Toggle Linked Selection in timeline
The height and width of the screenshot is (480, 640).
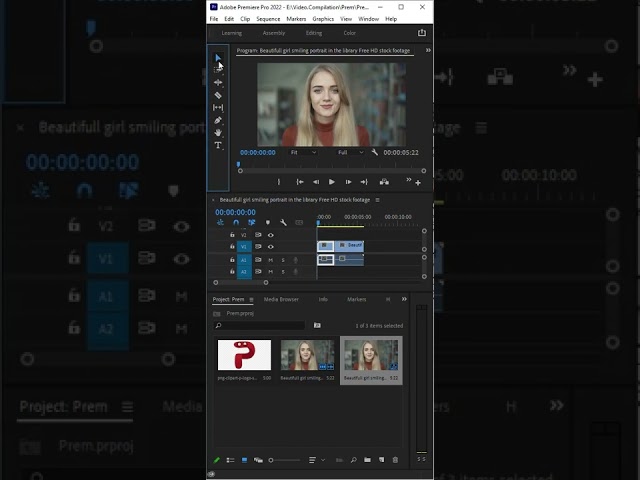point(251,222)
